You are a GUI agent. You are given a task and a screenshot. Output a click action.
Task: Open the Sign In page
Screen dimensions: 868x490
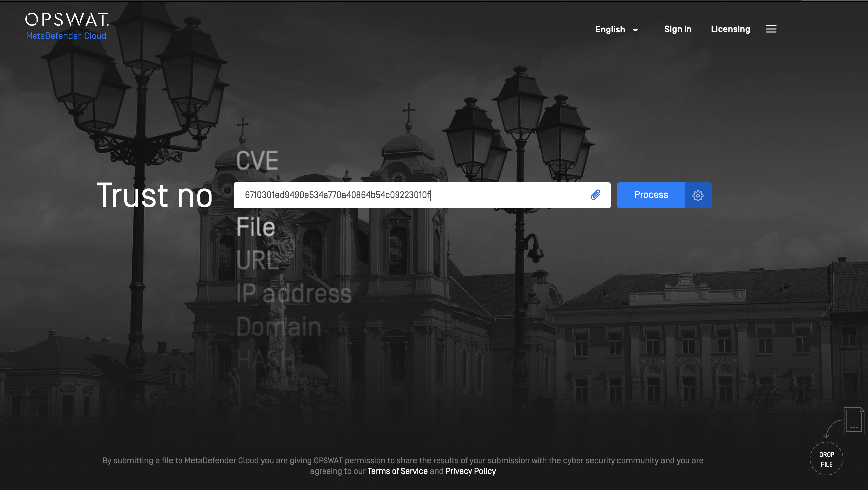[x=678, y=29]
